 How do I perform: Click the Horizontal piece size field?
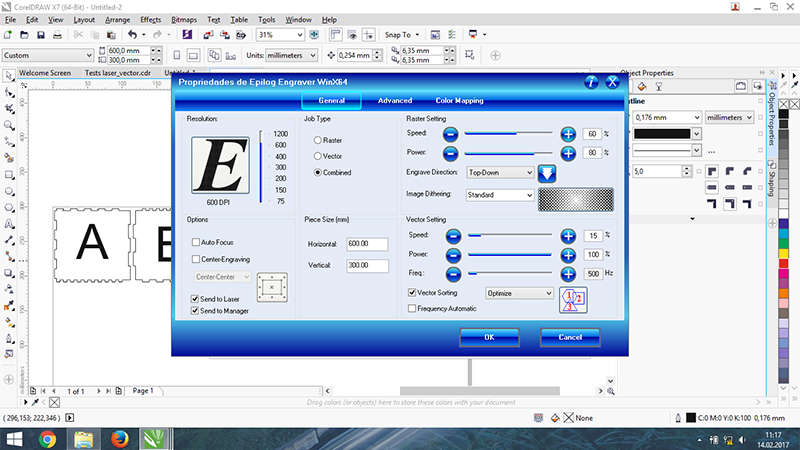tap(367, 244)
